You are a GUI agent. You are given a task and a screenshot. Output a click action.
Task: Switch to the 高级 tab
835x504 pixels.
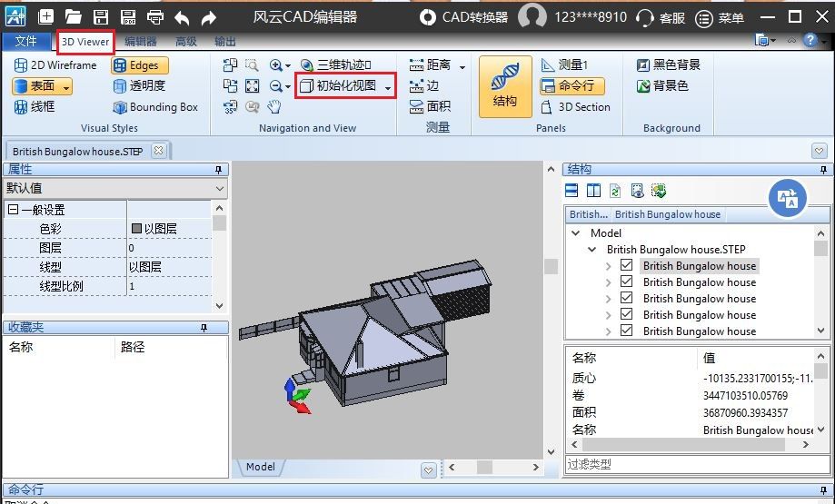(186, 42)
